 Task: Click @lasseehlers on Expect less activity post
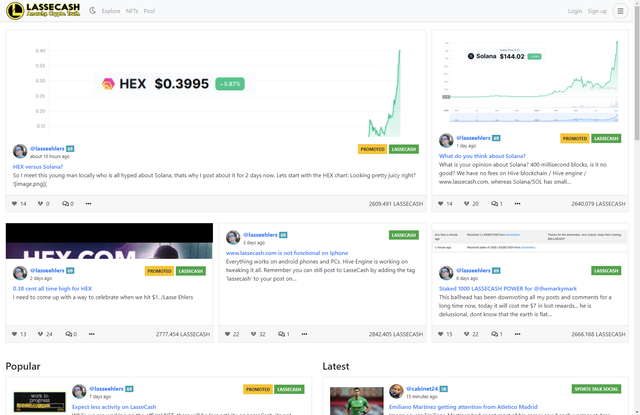tap(106, 389)
